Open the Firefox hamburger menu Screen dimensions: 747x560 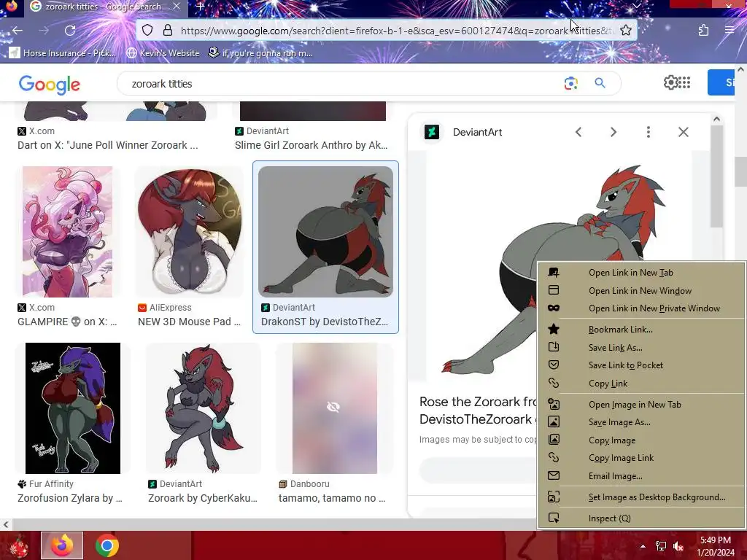click(x=729, y=31)
